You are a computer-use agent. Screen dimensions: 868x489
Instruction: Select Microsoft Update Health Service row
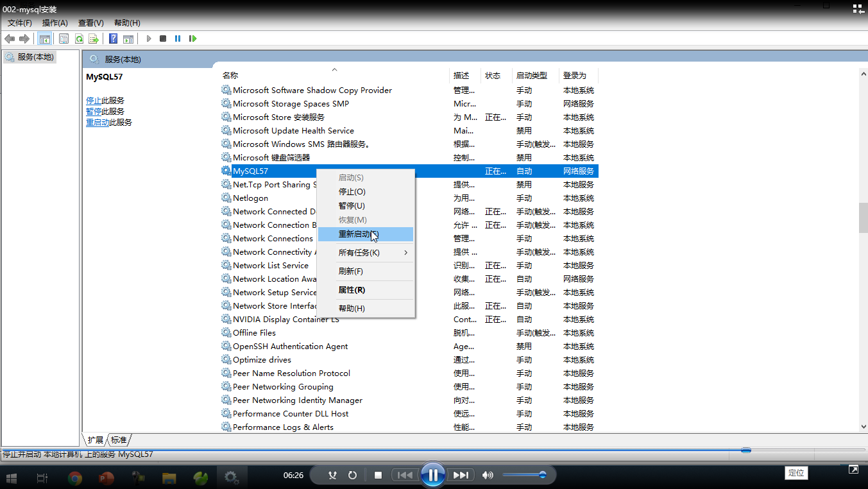(409, 130)
